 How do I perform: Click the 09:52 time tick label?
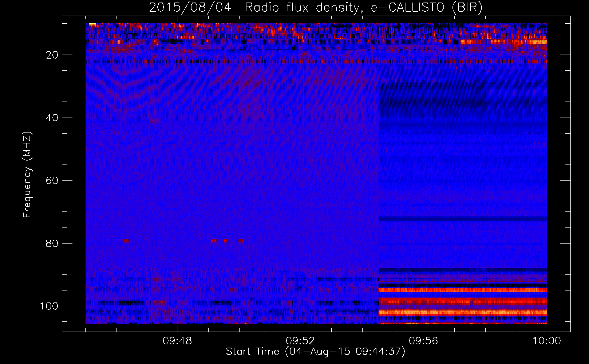[x=300, y=341]
